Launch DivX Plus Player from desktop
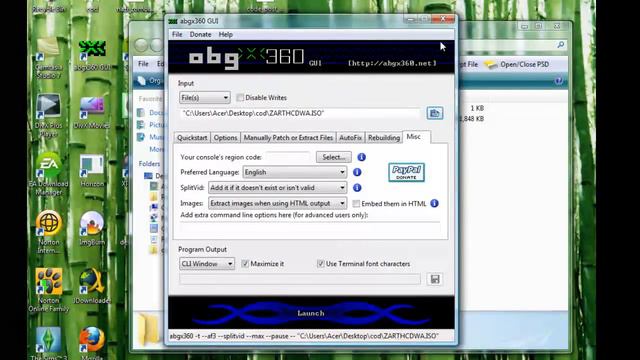 49,116
